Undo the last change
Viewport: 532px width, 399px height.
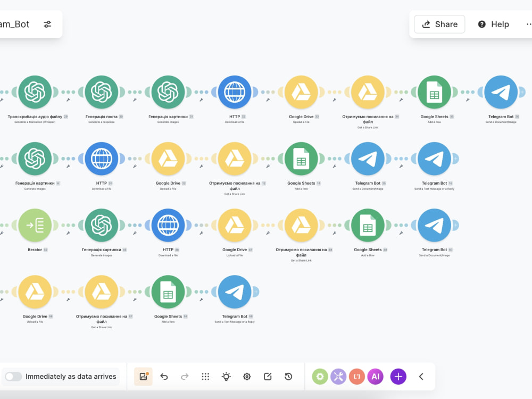[x=164, y=376]
